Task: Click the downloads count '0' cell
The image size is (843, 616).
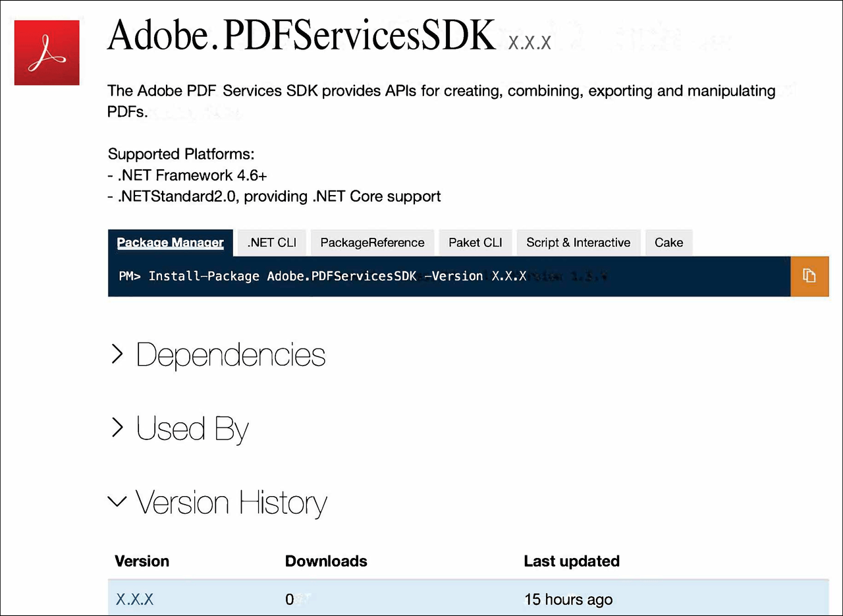Action: 290,600
